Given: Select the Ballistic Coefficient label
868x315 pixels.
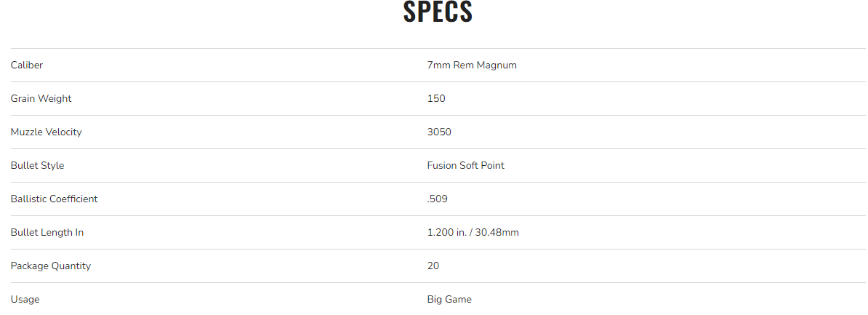Looking at the screenshot, I should [x=54, y=199].
